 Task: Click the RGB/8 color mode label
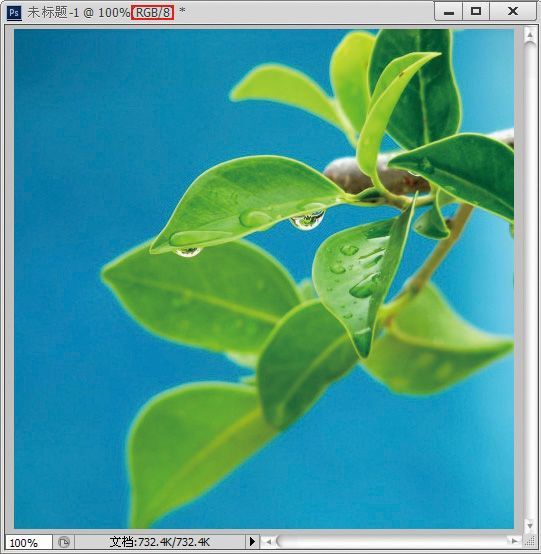point(152,13)
